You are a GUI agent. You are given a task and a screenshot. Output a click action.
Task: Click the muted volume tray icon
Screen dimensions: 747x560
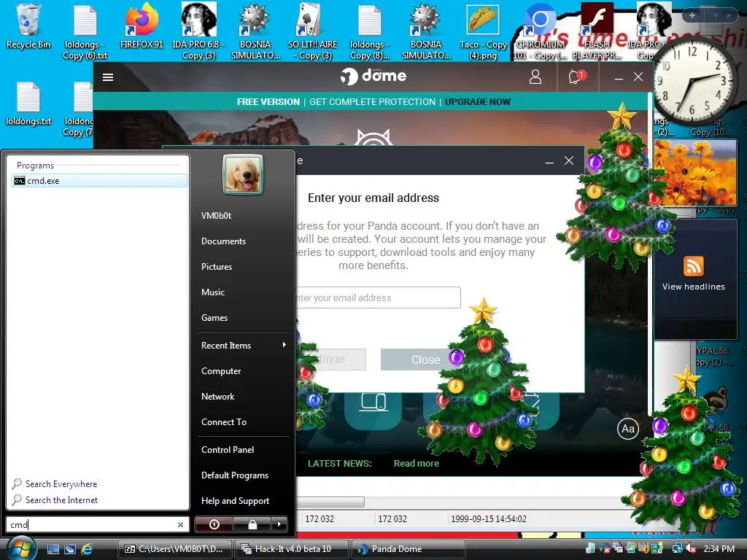click(x=690, y=548)
